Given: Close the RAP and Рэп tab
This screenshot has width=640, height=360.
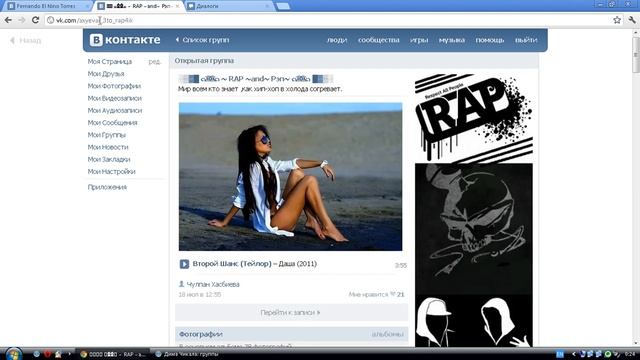Looking at the screenshot, I should 177,6.
